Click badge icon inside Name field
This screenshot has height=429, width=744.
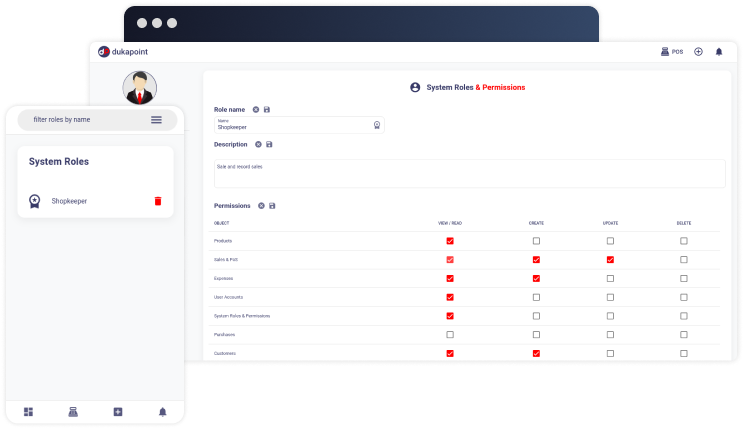377,125
